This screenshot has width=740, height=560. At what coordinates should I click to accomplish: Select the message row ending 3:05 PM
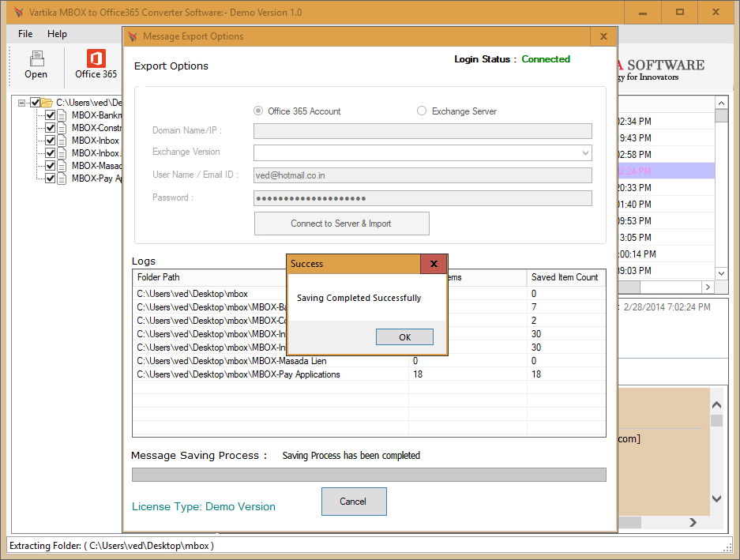tap(667, 238)
